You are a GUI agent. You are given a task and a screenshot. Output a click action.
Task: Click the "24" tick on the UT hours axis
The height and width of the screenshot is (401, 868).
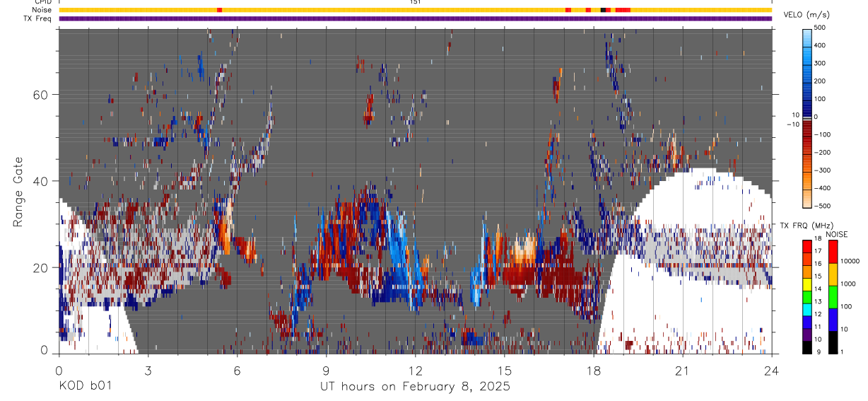point(772,370)
